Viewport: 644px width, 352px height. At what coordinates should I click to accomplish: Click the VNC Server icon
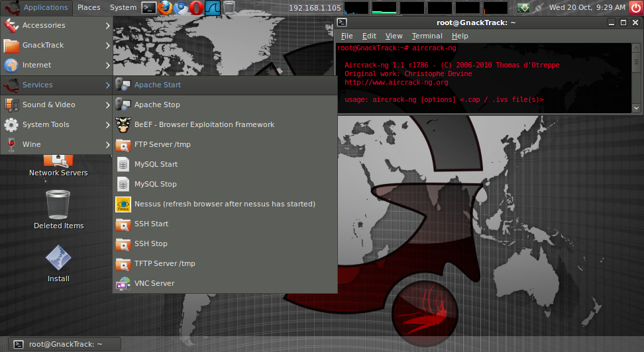[123, 283]
